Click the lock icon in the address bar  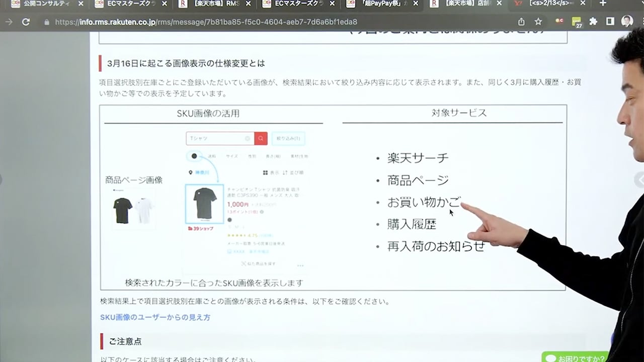click(47, 22)
